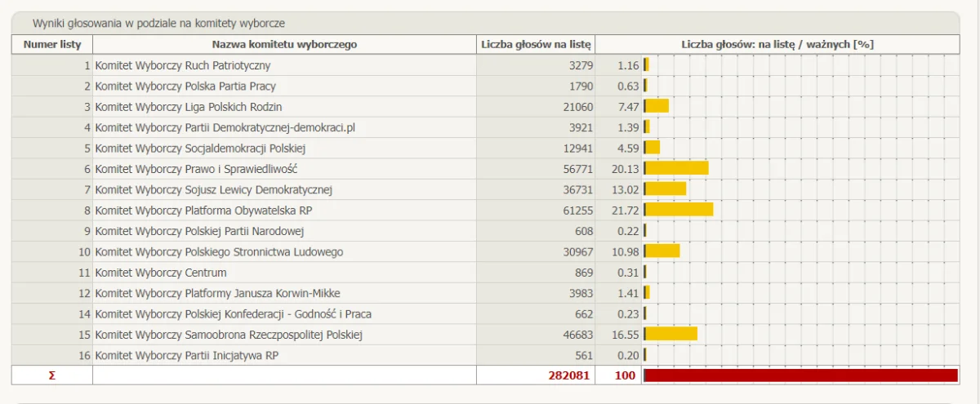Select 'Komitet Wyborczy Ruch Patriotyczny'
The height and width of the screenshot is (404, 980).
click(x=183, y=65)
